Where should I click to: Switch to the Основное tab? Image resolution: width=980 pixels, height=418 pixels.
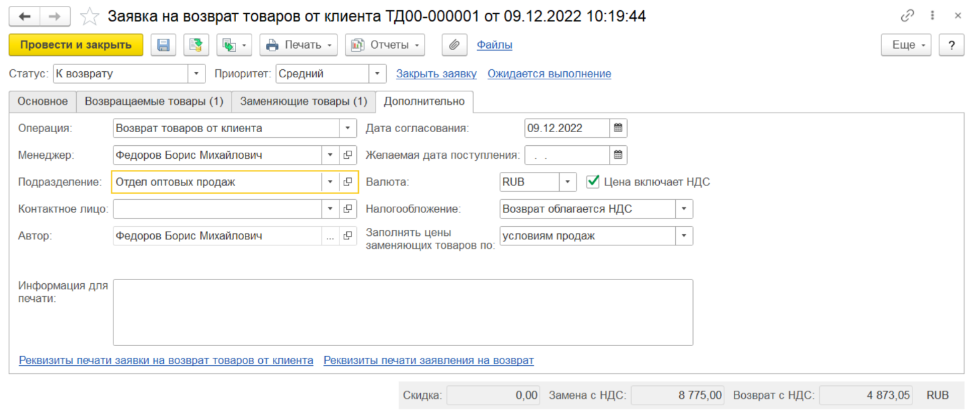[43, 101]
